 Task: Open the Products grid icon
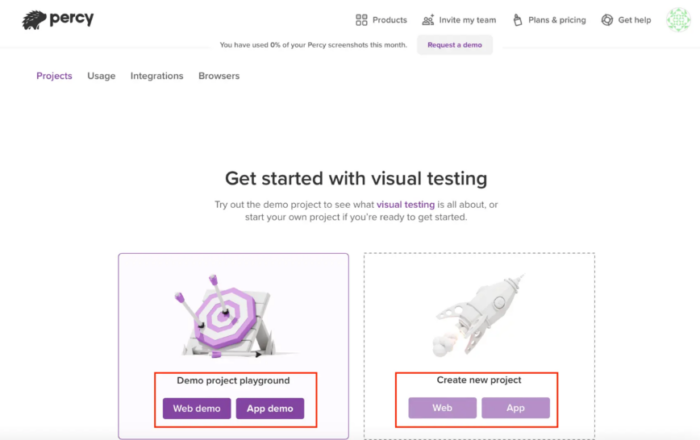(x=361, y=20)
